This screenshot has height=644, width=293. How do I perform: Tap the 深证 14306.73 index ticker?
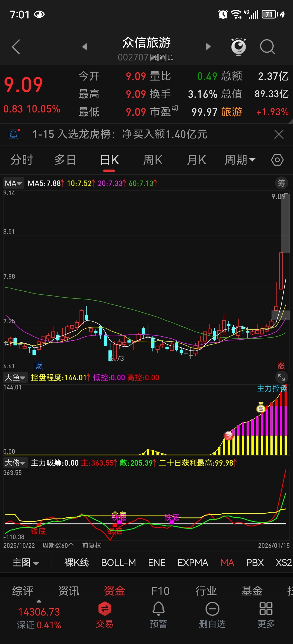pos(39,618)
